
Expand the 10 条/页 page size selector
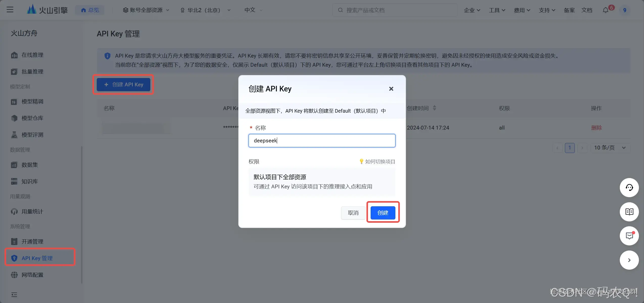point(610,148)
